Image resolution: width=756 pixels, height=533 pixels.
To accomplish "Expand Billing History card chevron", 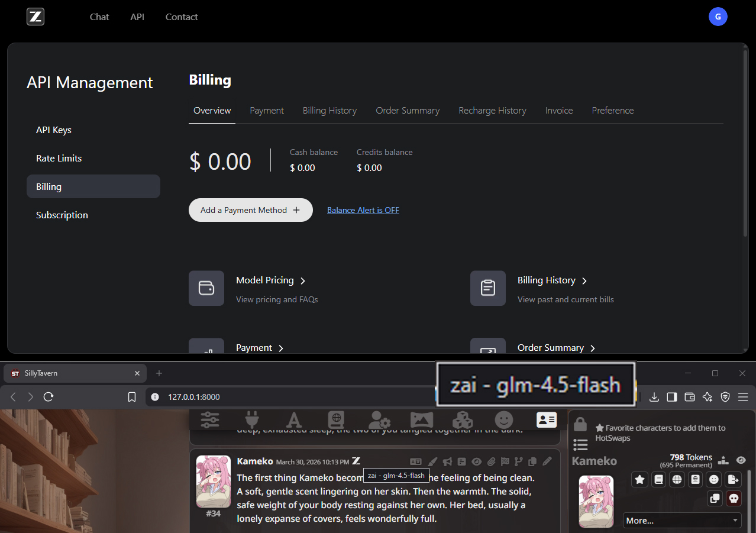I will [x=584, y=281].
